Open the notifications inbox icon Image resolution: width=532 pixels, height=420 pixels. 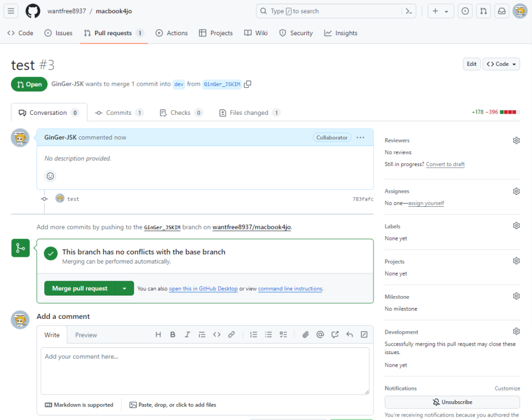pos(502,11)
